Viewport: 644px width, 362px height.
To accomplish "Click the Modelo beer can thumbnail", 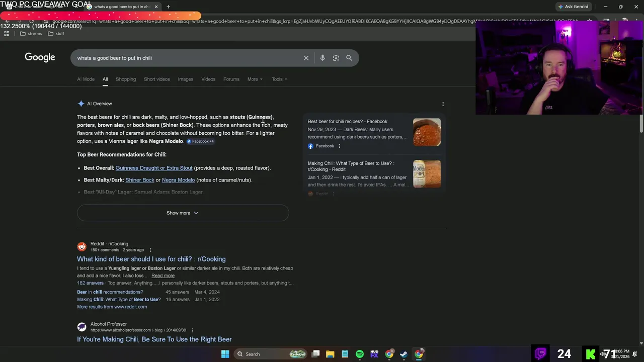I will point(427,174).
